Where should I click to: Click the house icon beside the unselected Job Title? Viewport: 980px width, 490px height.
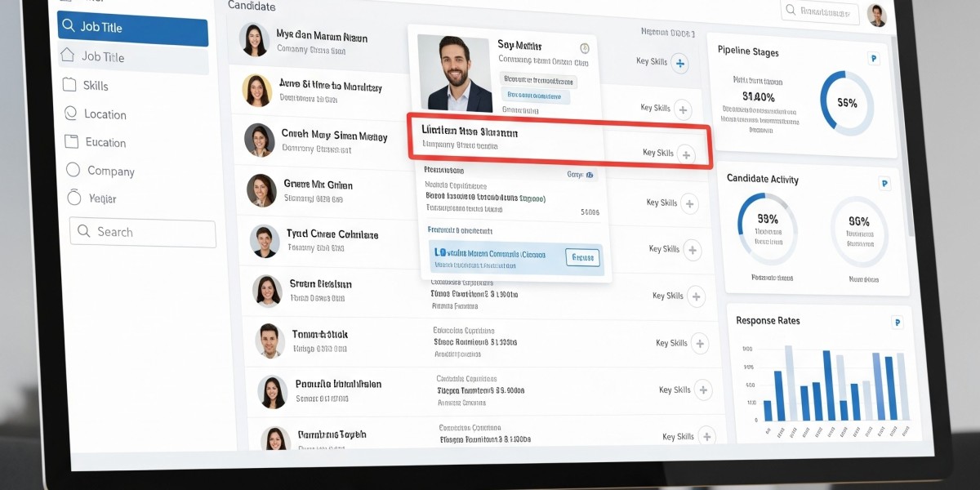point(68,56)
